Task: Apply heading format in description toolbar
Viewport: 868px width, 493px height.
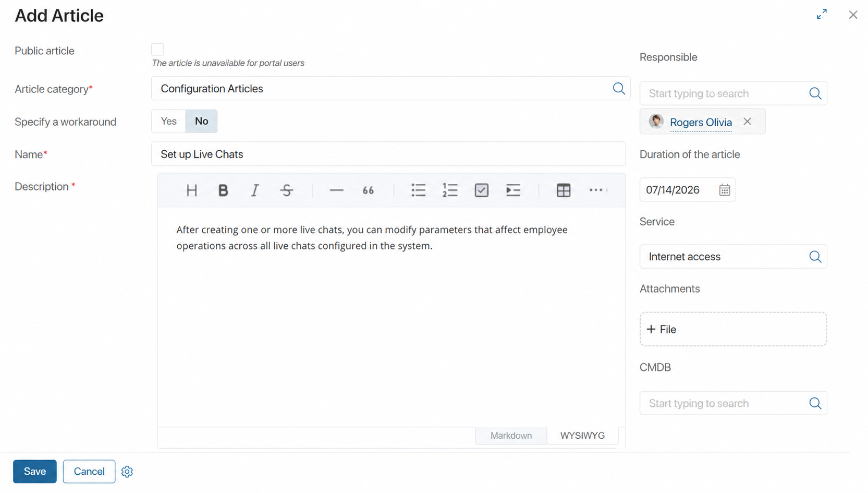Action: 191,190
